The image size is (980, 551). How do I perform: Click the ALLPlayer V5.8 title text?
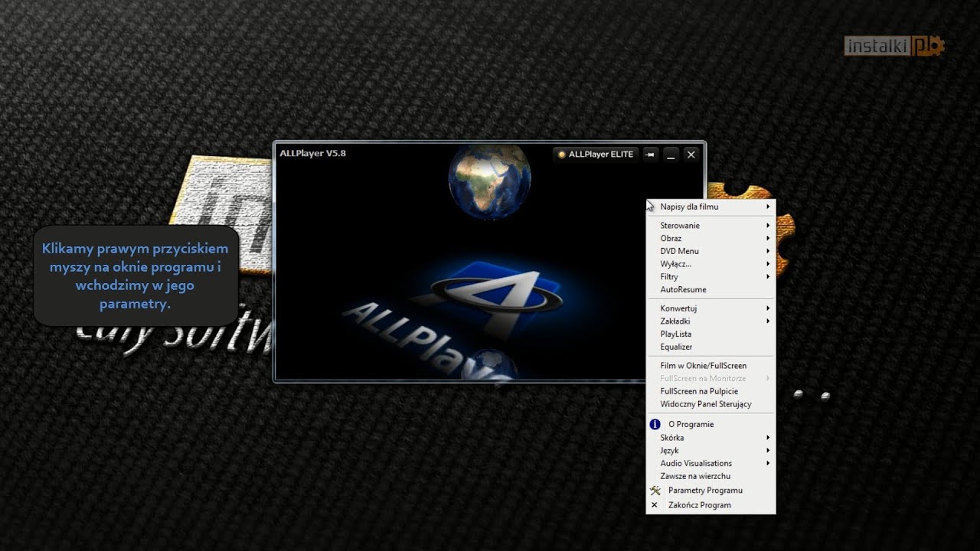(312, 153)
